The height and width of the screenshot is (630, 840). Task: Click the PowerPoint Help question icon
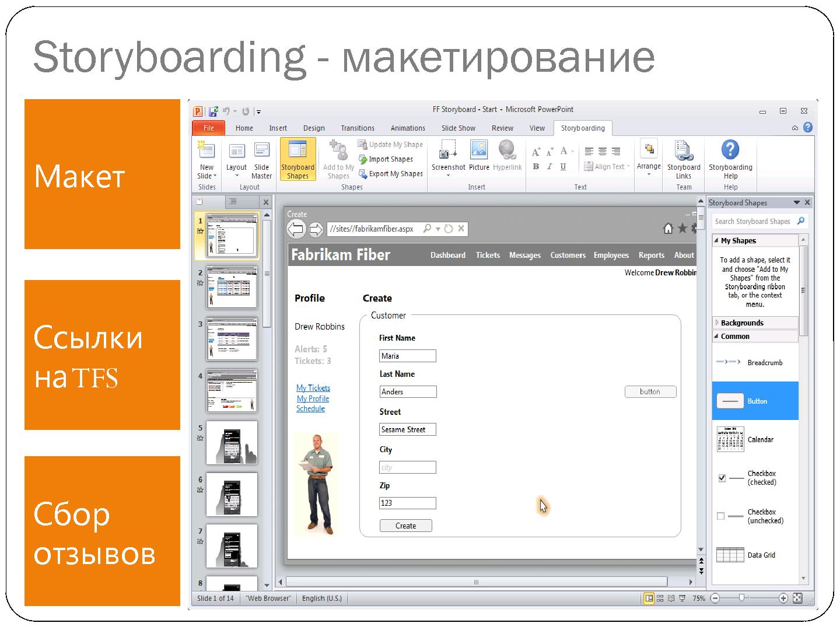pos(807,128)
